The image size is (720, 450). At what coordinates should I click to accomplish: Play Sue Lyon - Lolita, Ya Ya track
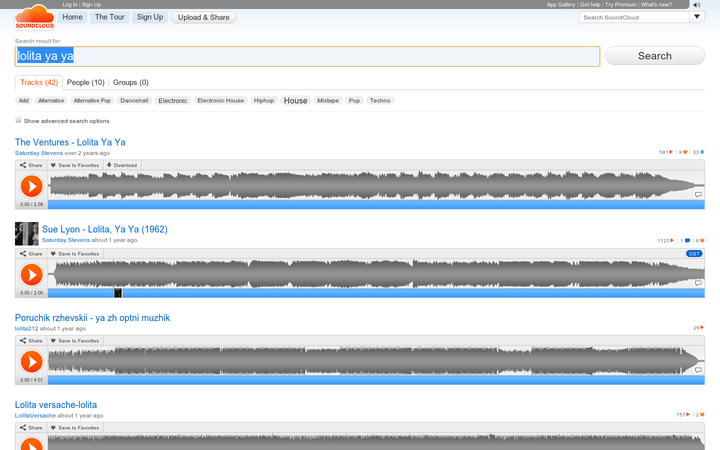point(31,275)
